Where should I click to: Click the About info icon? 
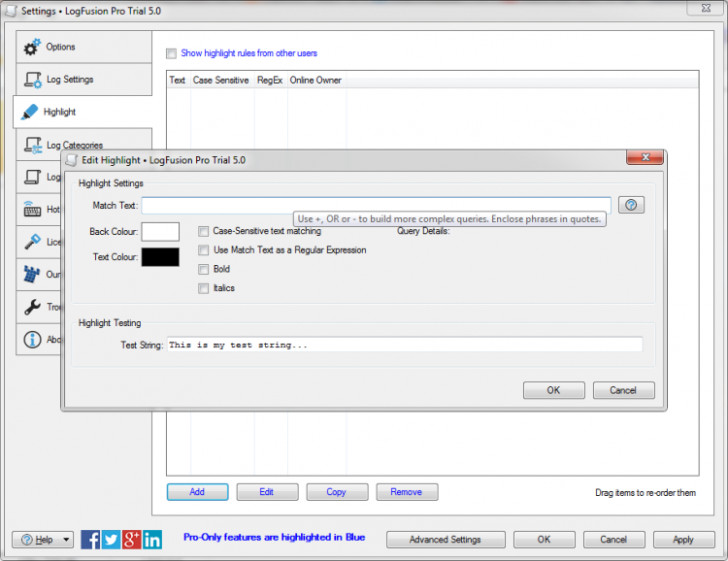[32, 340]
